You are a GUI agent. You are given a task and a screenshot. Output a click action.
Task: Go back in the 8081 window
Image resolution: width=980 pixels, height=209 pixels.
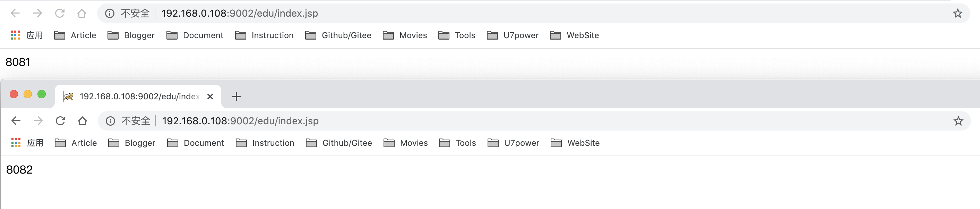click(15, 14)
